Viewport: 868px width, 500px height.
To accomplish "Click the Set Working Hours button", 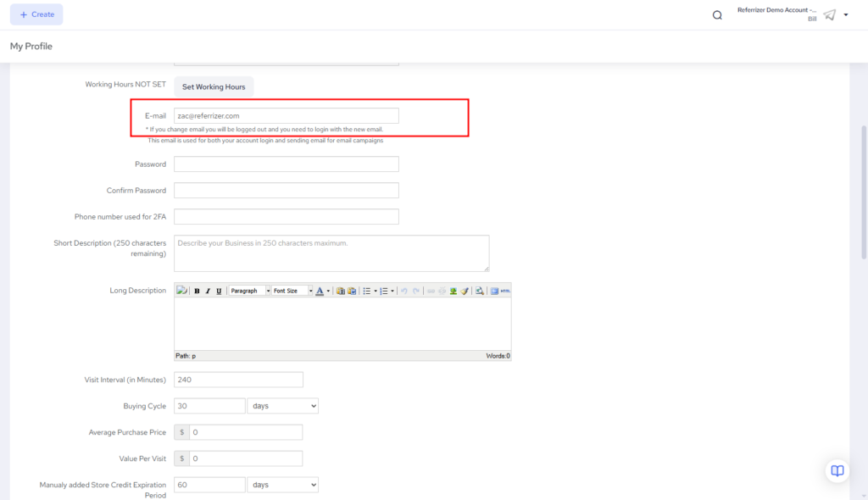I will click(214, 86).
